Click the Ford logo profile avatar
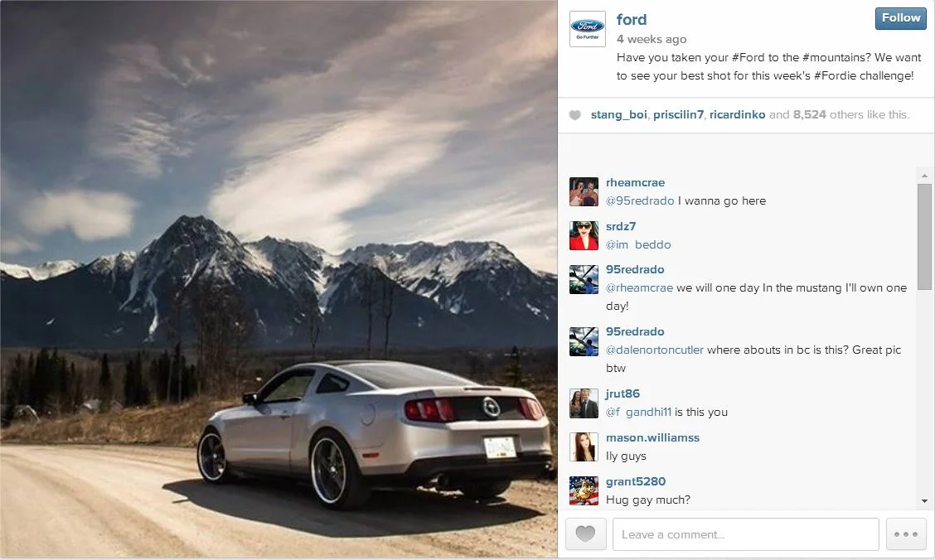 coord(588,29)
